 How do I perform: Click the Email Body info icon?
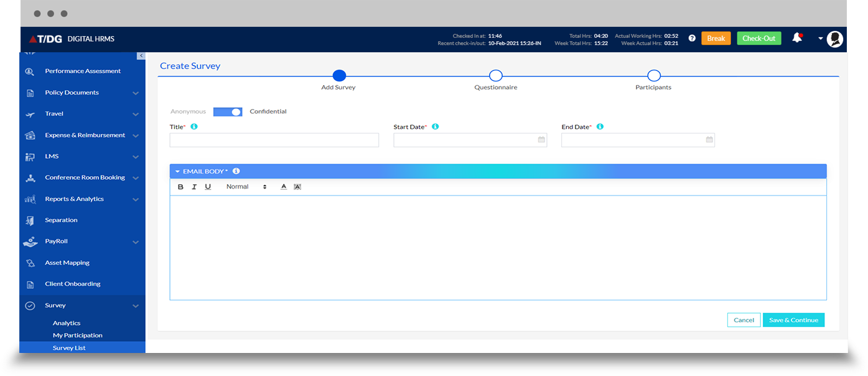(236, 171)
